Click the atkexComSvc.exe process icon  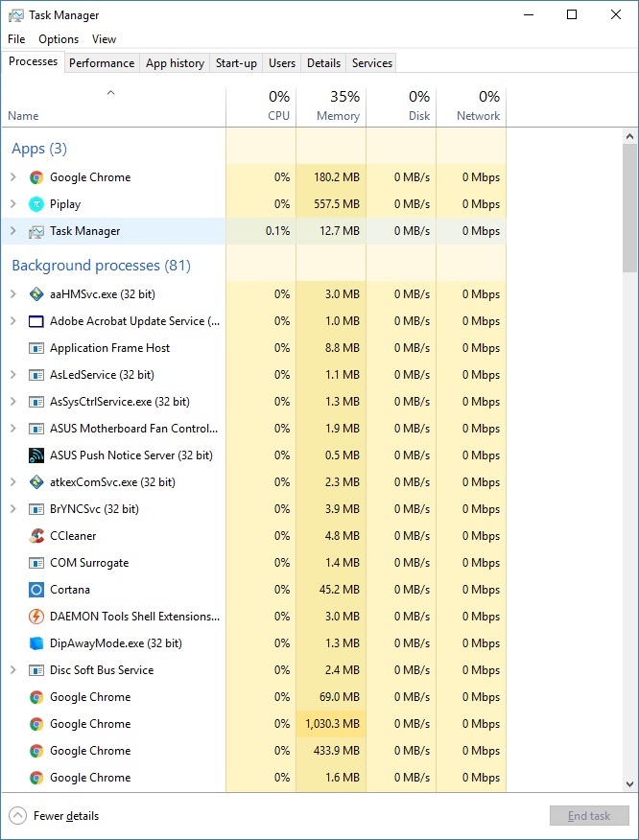point(35,482)
